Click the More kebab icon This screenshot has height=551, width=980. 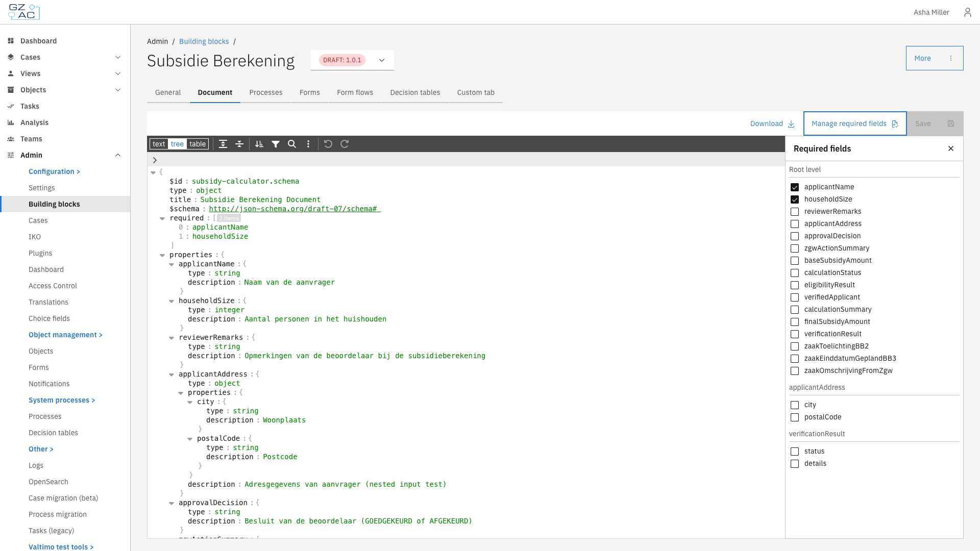951,58
